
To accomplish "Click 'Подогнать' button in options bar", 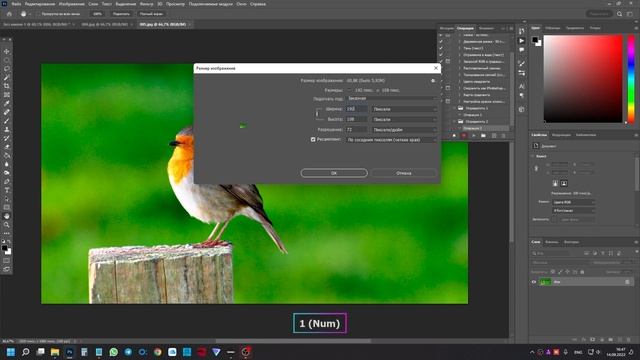I will coord(121,14).
